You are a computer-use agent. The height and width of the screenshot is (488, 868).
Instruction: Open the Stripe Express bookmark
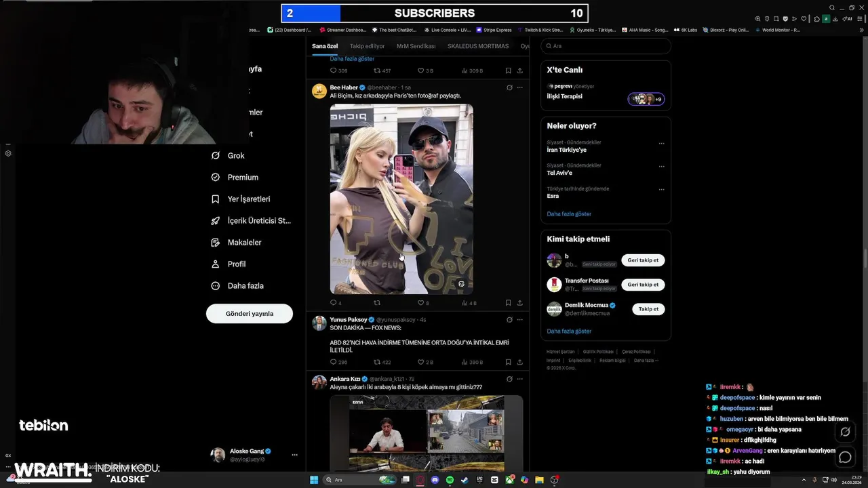(494, 30)
